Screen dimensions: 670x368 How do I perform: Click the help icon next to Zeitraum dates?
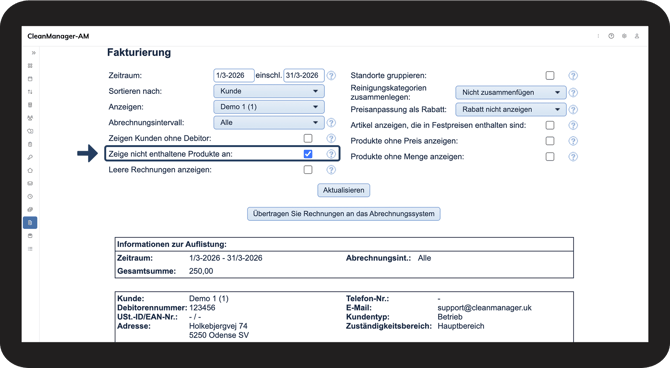point(331,76)
